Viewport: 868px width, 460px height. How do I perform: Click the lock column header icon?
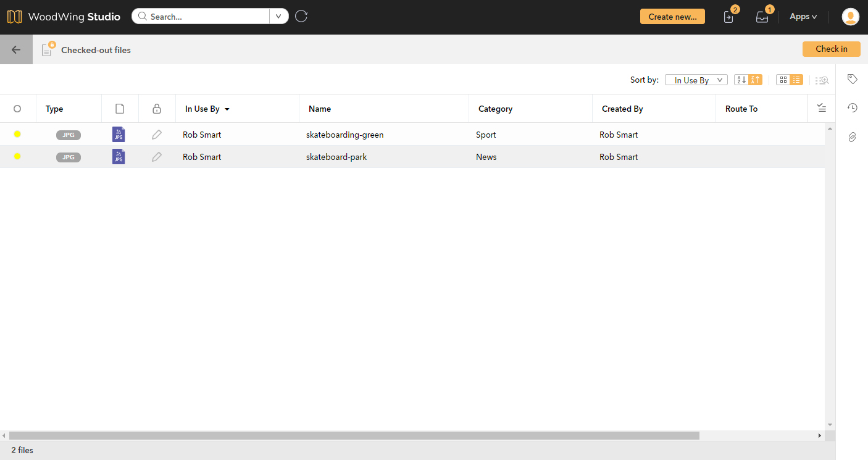click(x=157, y=109)
